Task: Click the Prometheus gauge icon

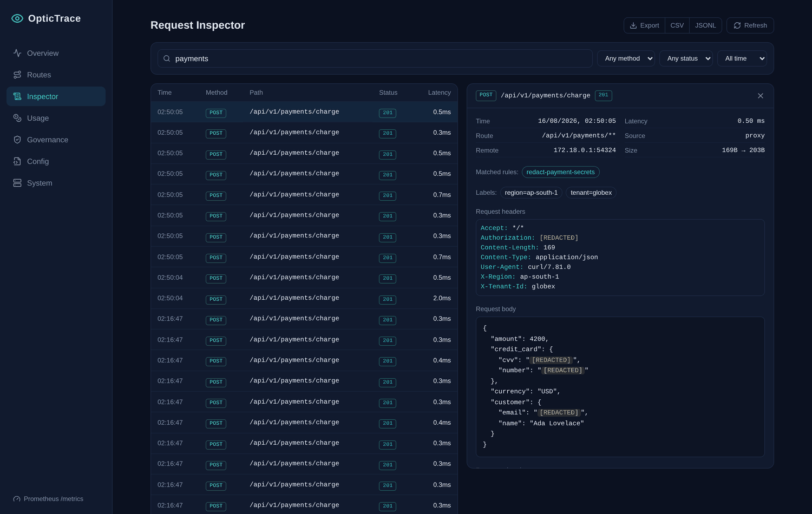Action: click(17, 499)
